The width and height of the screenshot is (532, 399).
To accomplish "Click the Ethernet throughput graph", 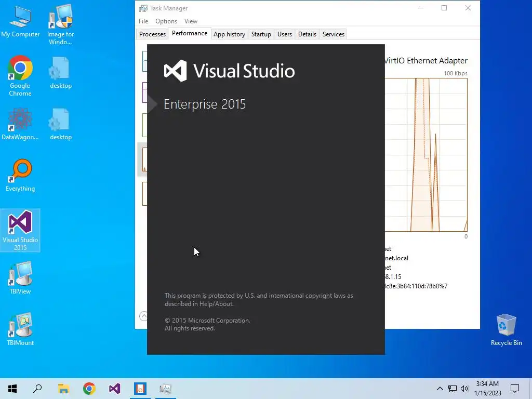I will point(426,155).
